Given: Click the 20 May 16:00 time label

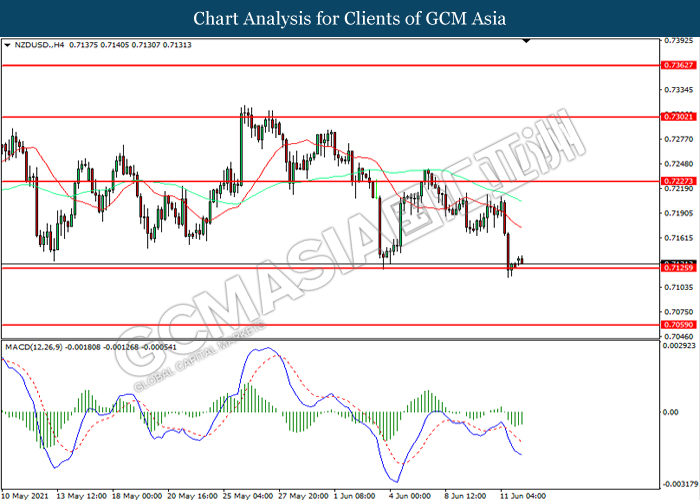Looking at the screenshot, I should [x=192, y=496].
